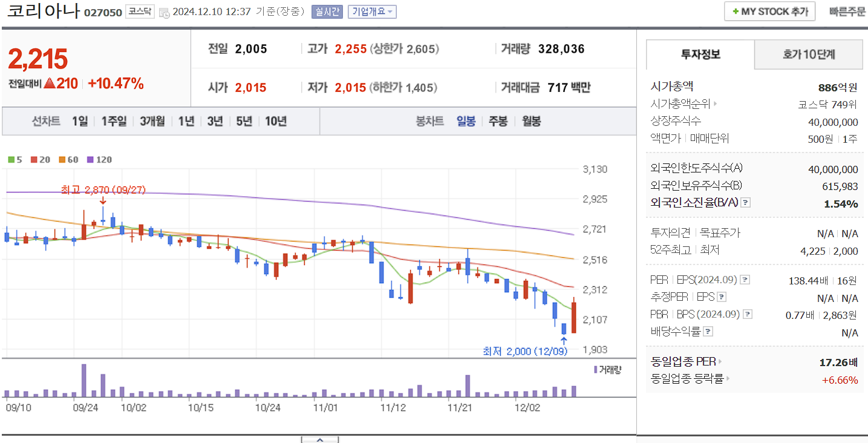The height and width of the screenshot is (443, 868).
Task: Click the MY STOCK 추가 button
Action: [769, 11]
